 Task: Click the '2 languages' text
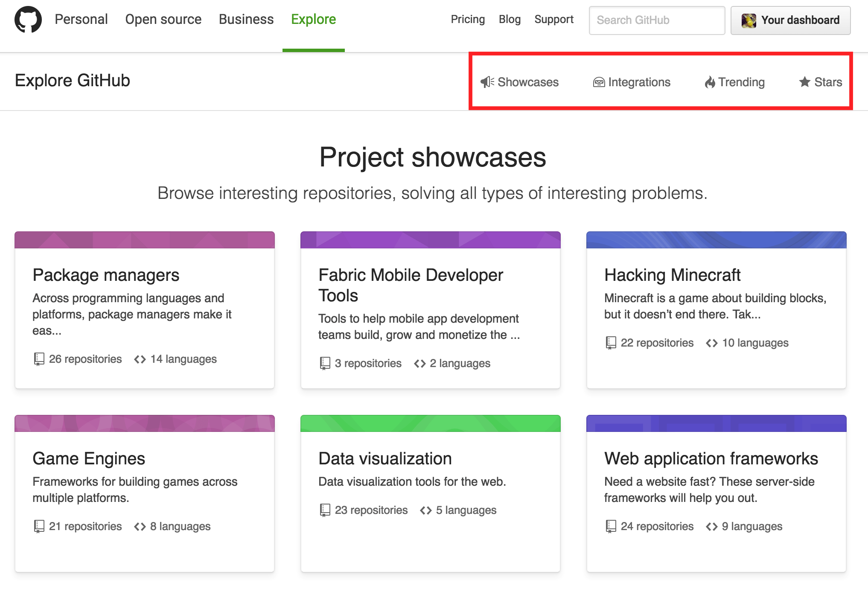[x=460, y=363]
